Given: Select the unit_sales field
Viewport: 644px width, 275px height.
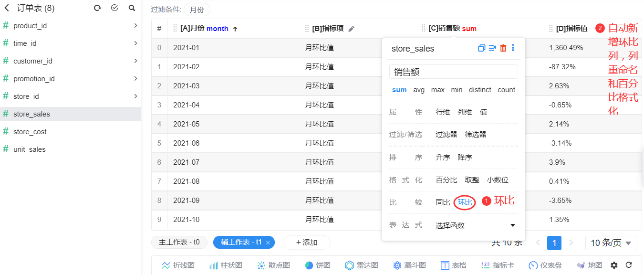Looking at the screenshot, I should [x=71, y=149].
